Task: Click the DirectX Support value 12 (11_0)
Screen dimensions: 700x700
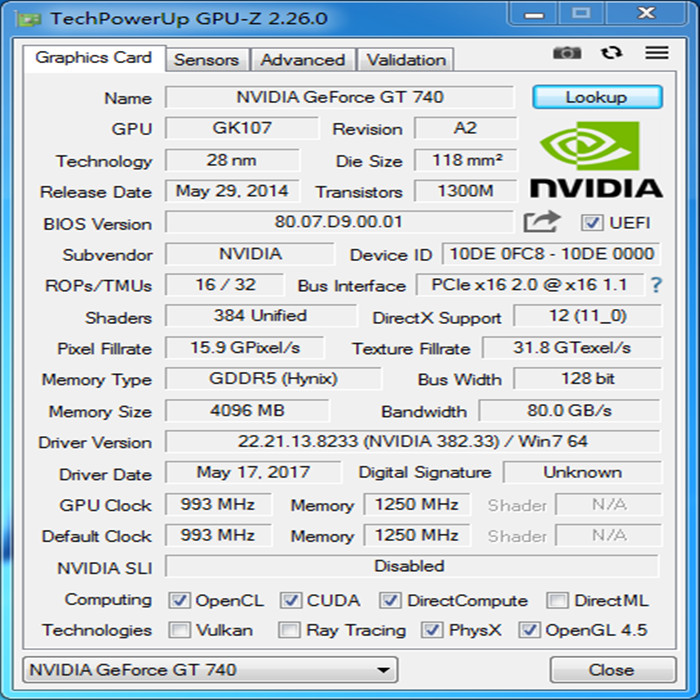Action: (588, 316)
